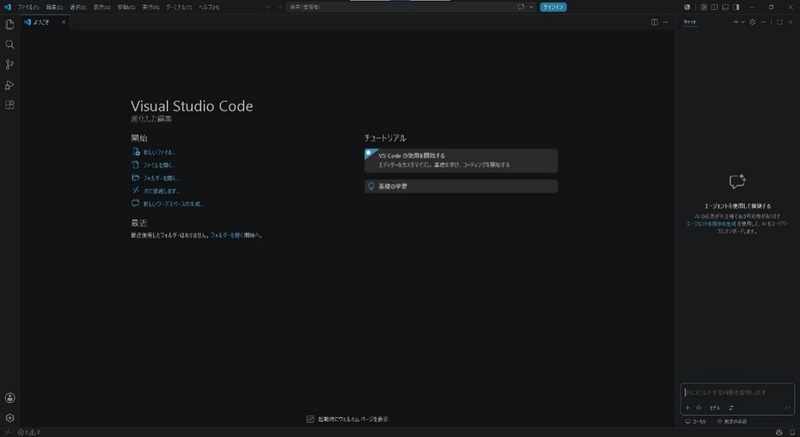Image resolution: width=800 pixels, height=437 pixels.
Task: Click the 'フォルダーを開く...' link under 開始
Action: point(161,178)
